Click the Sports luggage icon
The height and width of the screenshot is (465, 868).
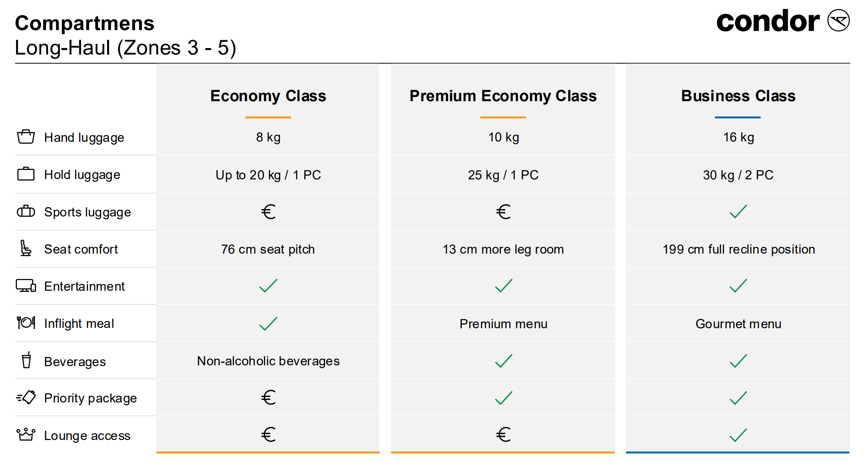(x=26, y=211)
